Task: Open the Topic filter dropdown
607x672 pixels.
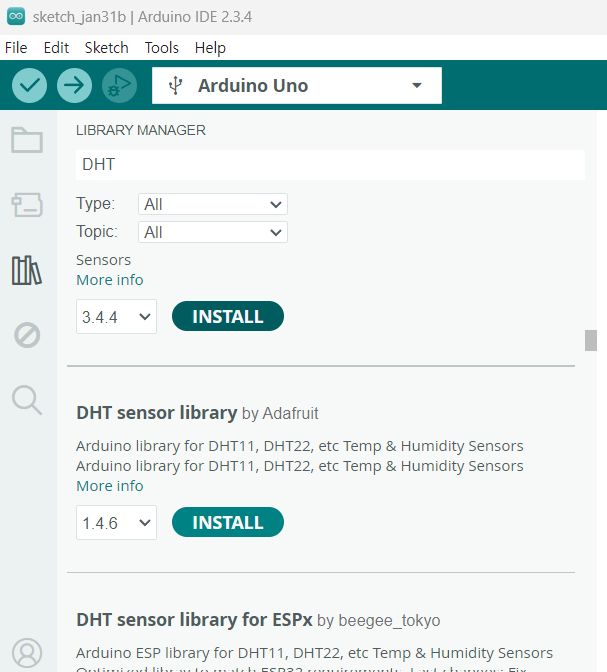Action: click(213, 232)
